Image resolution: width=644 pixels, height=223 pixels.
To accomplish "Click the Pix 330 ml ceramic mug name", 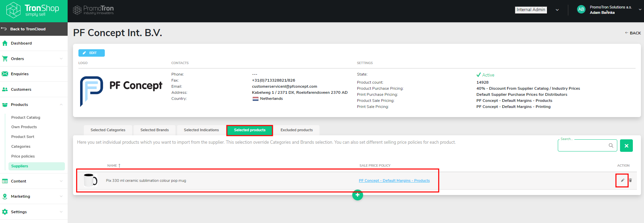I will coord(146,181).
